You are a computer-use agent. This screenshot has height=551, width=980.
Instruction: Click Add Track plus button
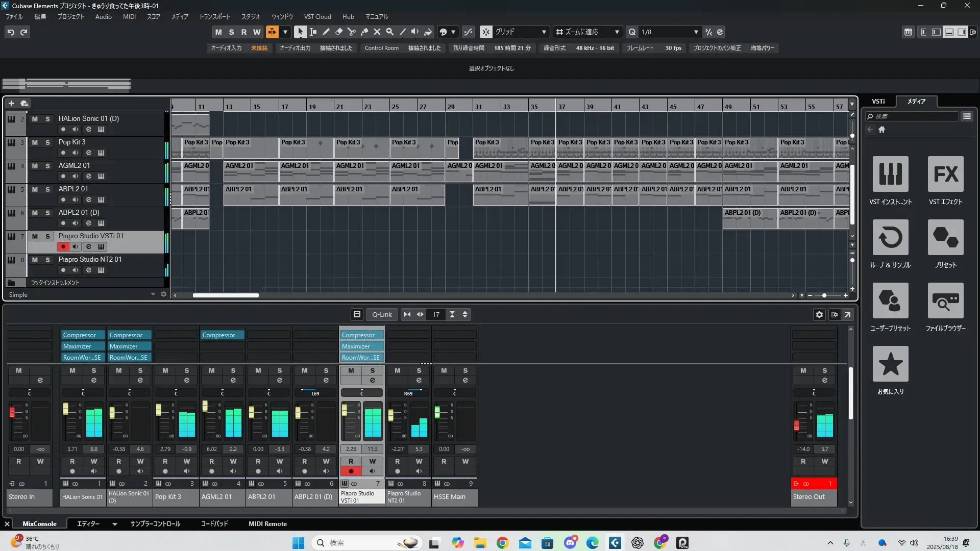(x=11, y=104)
